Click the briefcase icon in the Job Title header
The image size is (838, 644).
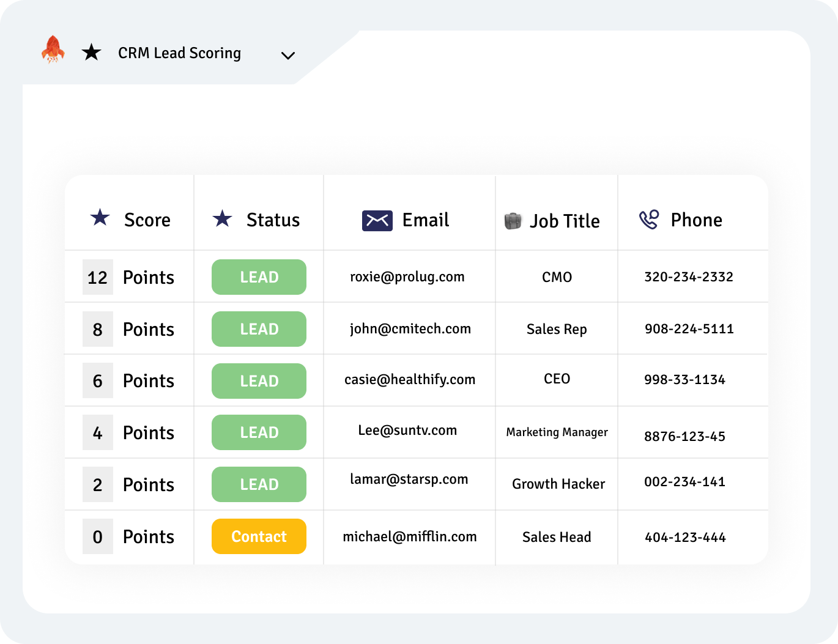[513, 220]
